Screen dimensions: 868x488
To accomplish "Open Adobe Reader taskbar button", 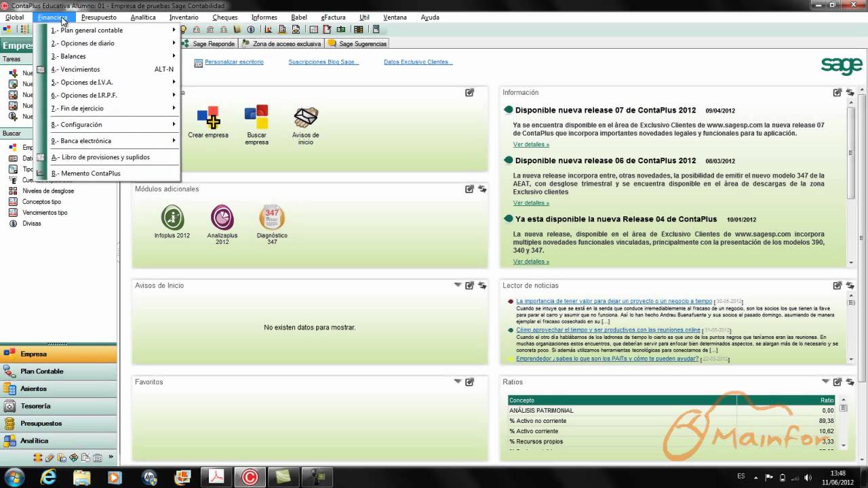I will (x=216, y=476).
